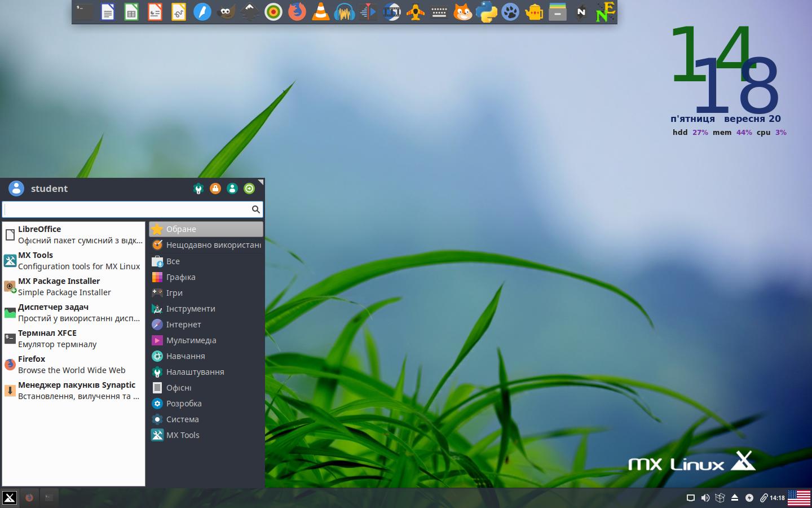The height and width of the screenshot is (508, 812).
Task: Select the wrench settings icon in menu header
Action: click(x=198, y=189)
